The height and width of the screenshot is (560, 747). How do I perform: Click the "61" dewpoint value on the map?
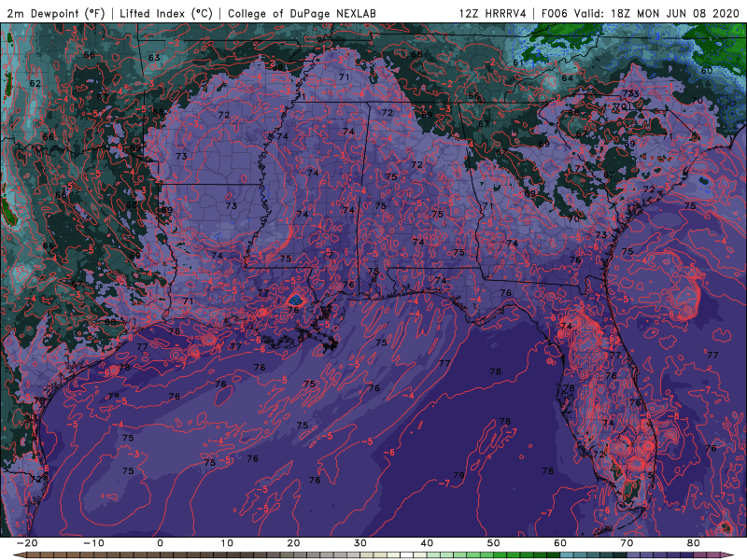pyautogui.click(x=518, y=63)
